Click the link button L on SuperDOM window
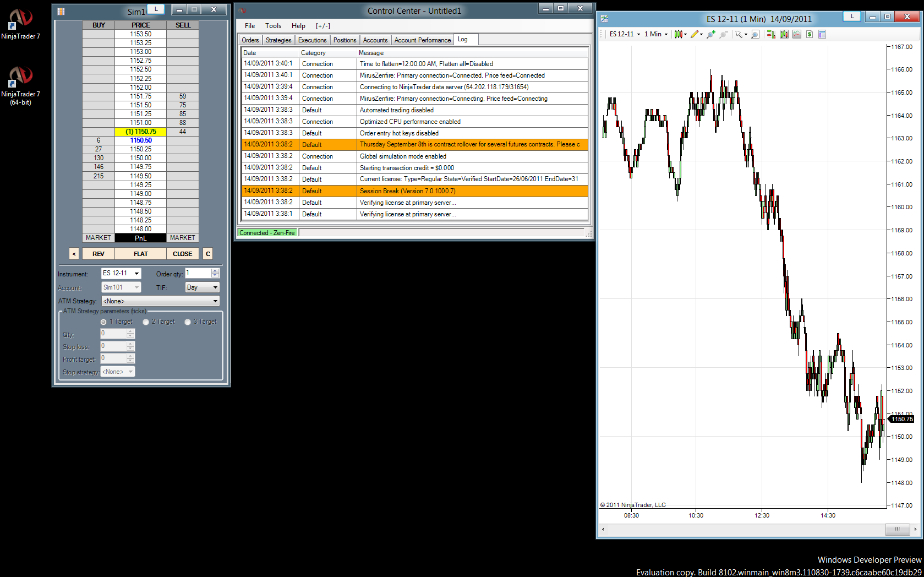Image resolution: width=924 pixels, height=577 pixels. click(156, 9)
